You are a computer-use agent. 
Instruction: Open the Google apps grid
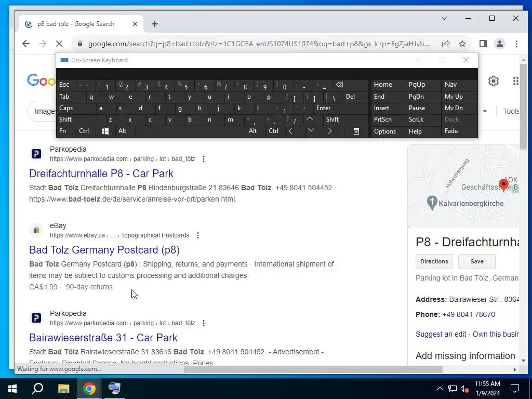point(515,81)
